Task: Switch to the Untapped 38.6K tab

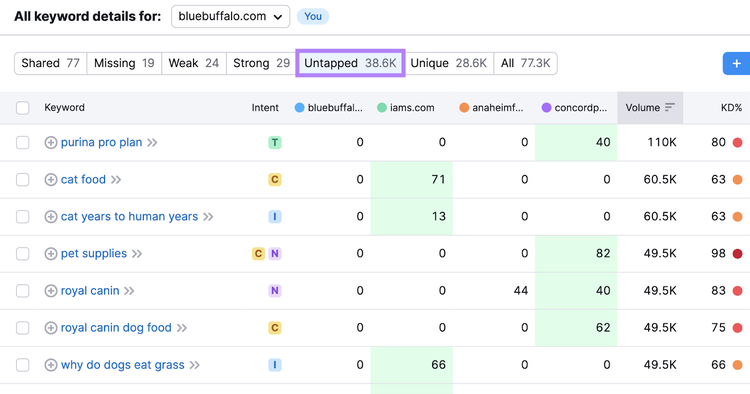Action: click(x=350, y=63)
